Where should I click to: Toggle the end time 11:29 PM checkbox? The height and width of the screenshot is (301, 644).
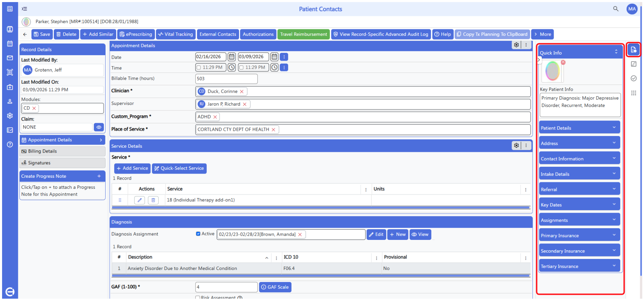(x=241, y=68)
